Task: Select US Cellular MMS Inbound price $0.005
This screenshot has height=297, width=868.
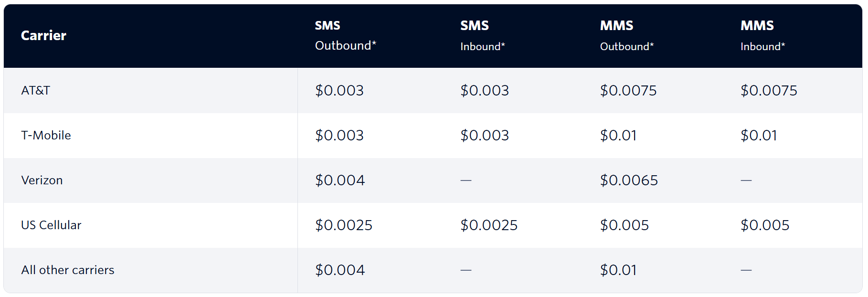Action: pos(765,225)
